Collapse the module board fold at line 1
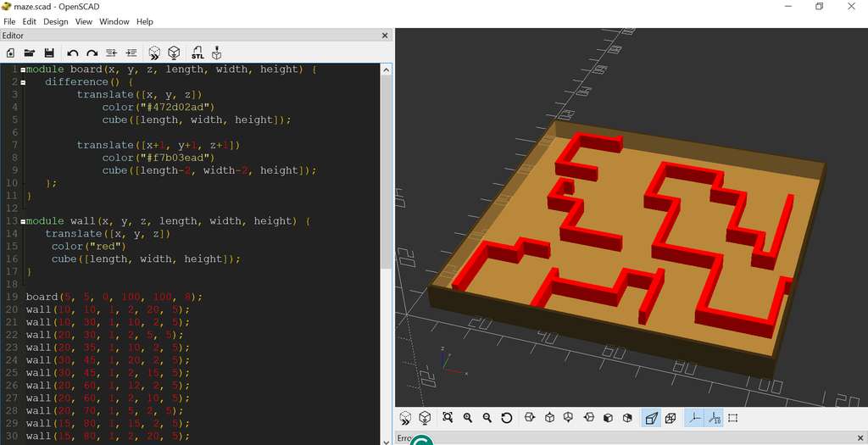This screenshot has width=868, height=445. tap(23, 70)
